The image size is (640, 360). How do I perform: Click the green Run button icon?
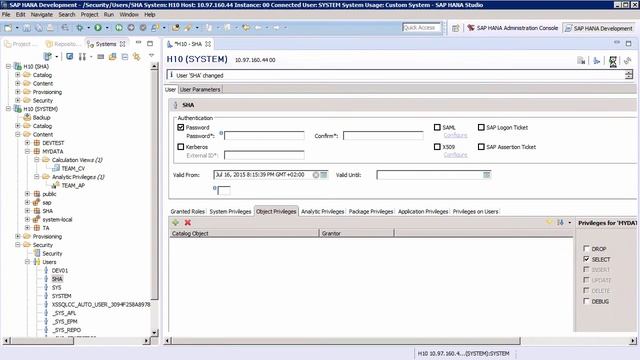98,28
